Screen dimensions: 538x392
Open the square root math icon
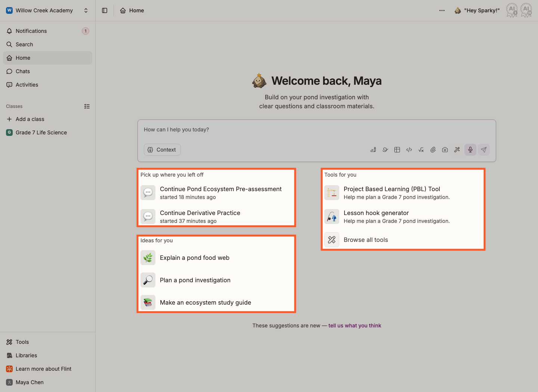point(421,150)
